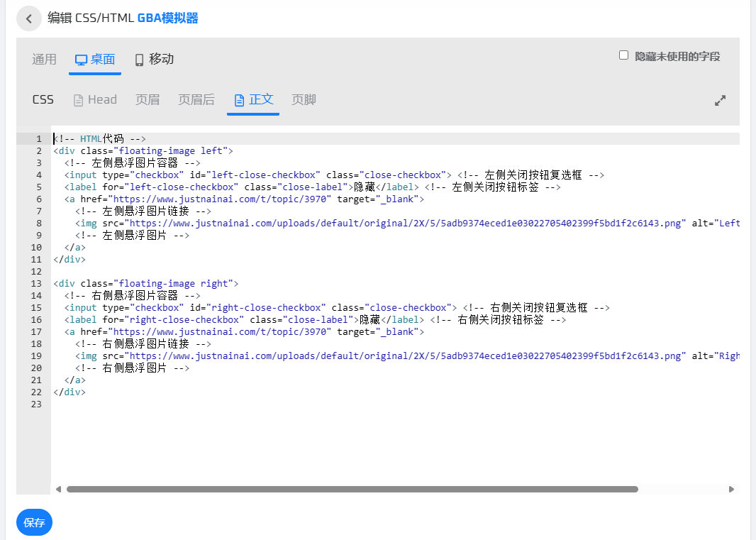
Task: Expand editor to fullscreen mode
Action: point(720,101)
